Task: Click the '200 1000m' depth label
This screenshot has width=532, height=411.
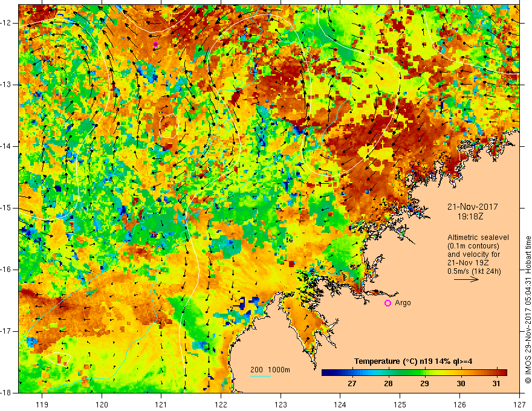Action: tap(270, 370)
